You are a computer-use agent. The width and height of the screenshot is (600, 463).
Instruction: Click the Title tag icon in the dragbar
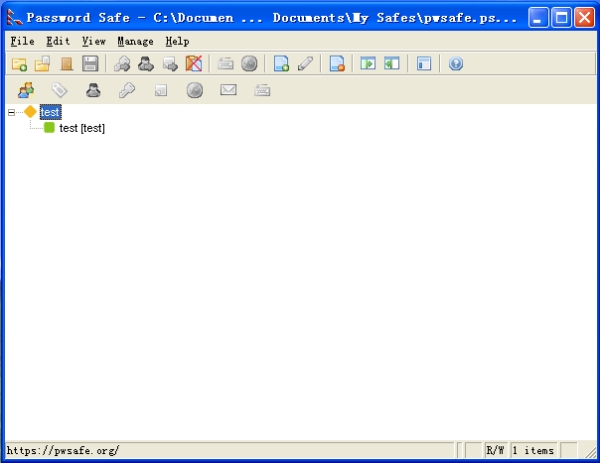coord(60,90)
